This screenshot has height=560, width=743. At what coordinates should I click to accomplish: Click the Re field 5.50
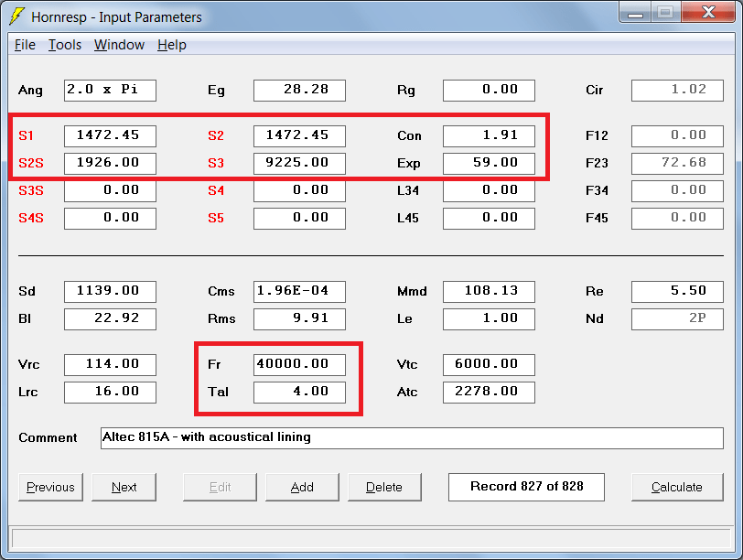(x=677, y=291)
